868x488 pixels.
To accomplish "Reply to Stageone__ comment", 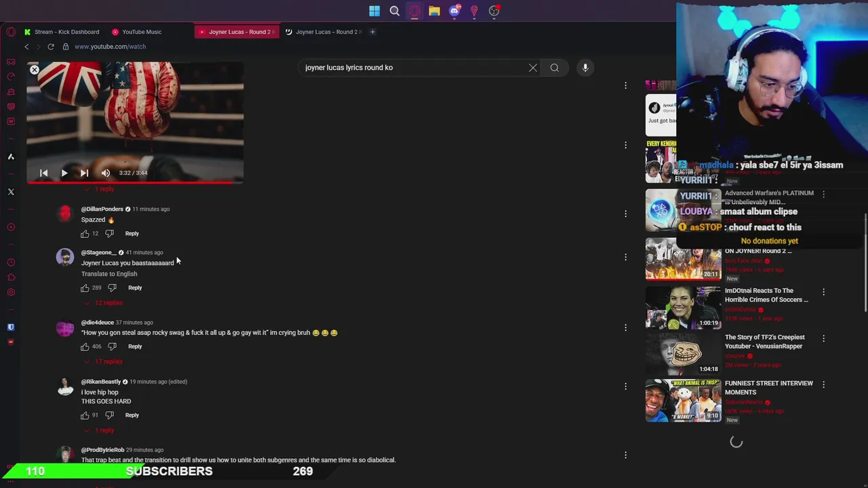I will (135, 288).
